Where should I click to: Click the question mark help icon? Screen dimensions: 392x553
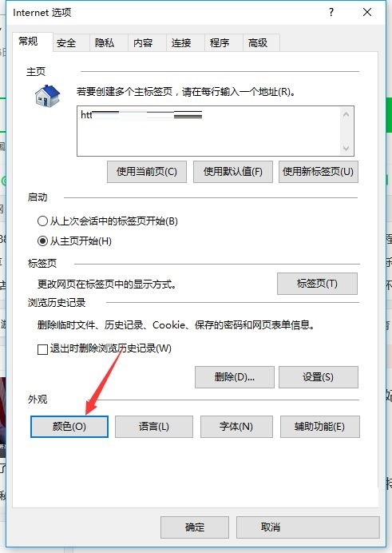331,12
